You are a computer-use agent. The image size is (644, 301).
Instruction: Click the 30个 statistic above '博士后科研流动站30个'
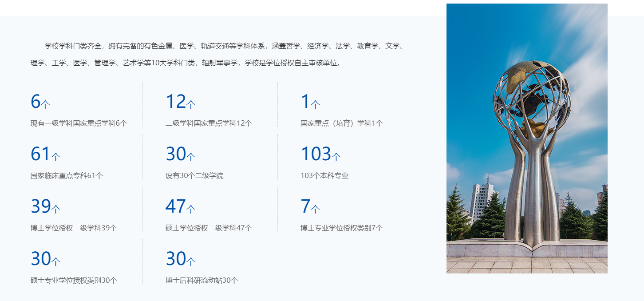point(180,259)
